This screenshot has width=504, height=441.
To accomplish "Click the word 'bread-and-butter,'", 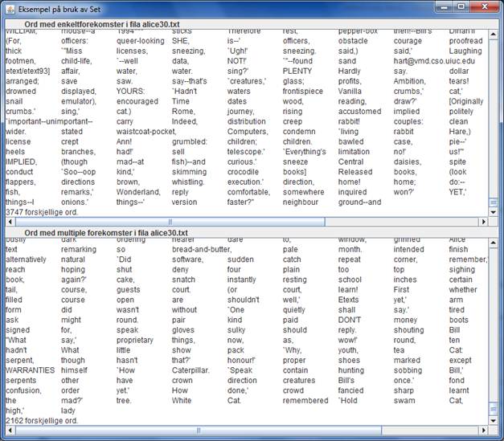I will coord(202,249).
